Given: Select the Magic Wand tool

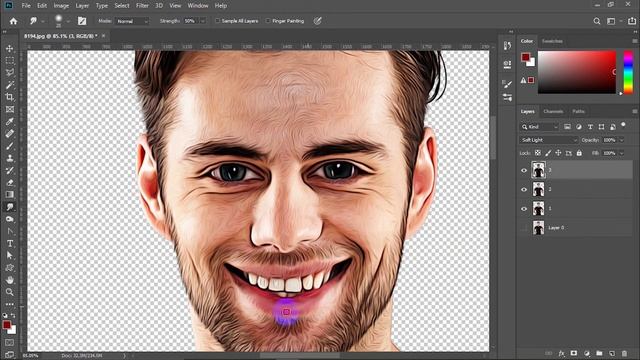Looking at the screenshot, I should 10,85.
